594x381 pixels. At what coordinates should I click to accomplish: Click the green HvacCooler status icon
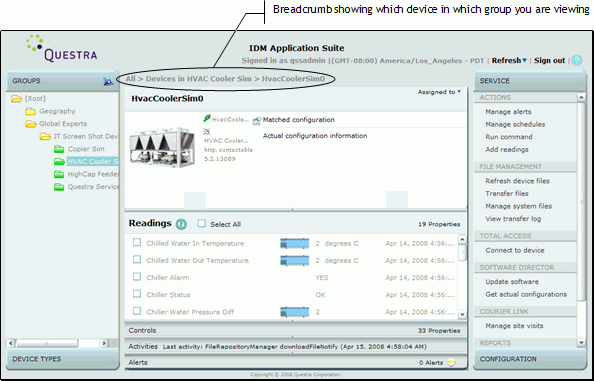point(207,119)
